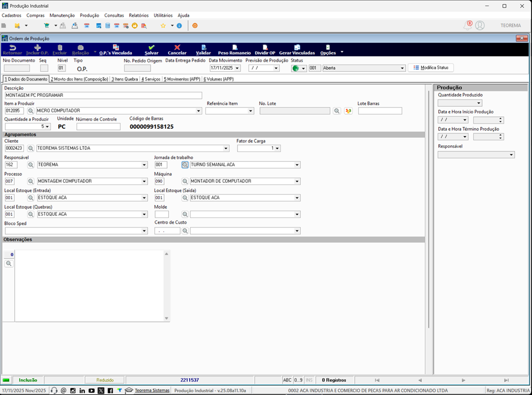Click the green status color indicator dropdown
Screen dimensions: 532x395
pos(299,68)
